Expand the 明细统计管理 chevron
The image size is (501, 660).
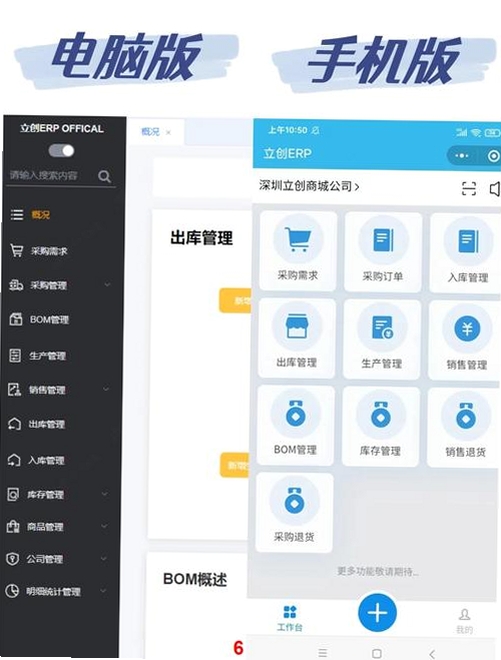pyautogui.click(x=103, y=591)
